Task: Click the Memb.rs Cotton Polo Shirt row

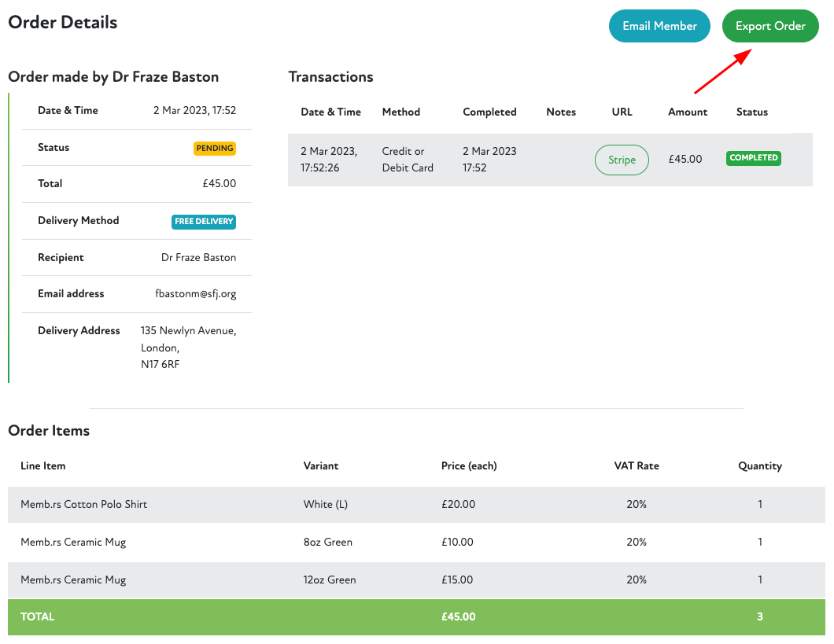Action: (x=84, y=504)
